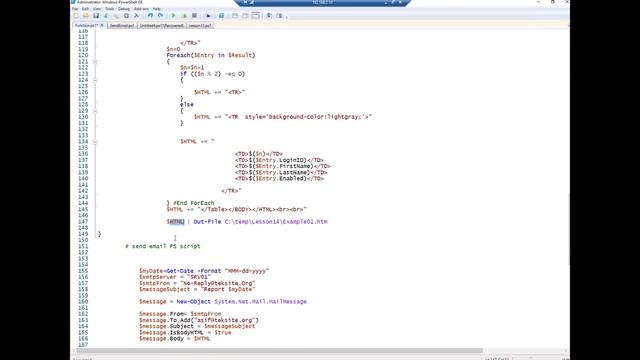Click the Copy toolbar icon
The image size is (640, 360).
coord(116,16)
